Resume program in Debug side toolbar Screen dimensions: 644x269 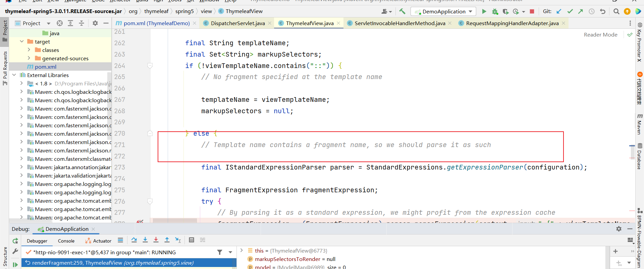tap(15, 265)
